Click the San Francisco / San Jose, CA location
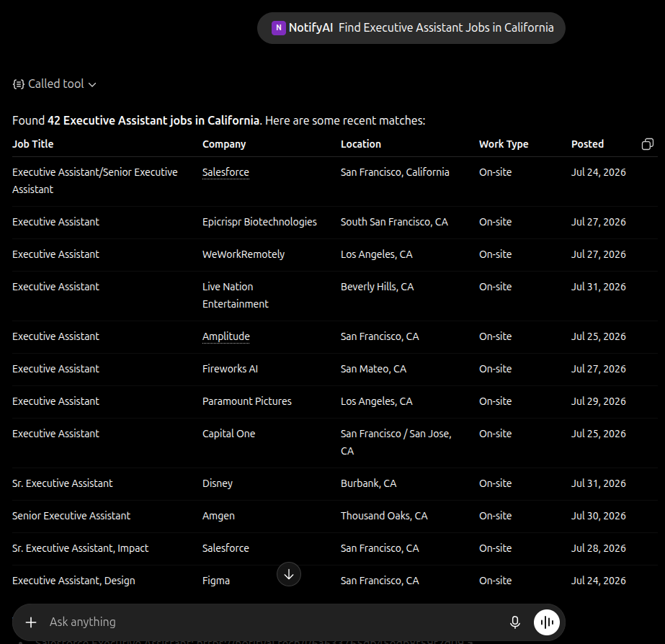 pyautogui.click(x=396, y=442)
